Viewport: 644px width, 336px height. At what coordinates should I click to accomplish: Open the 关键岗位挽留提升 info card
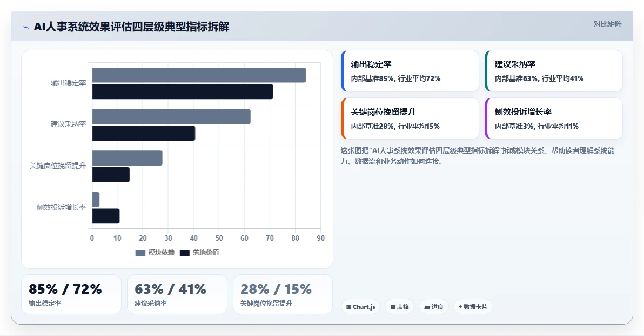pos(410,118)
